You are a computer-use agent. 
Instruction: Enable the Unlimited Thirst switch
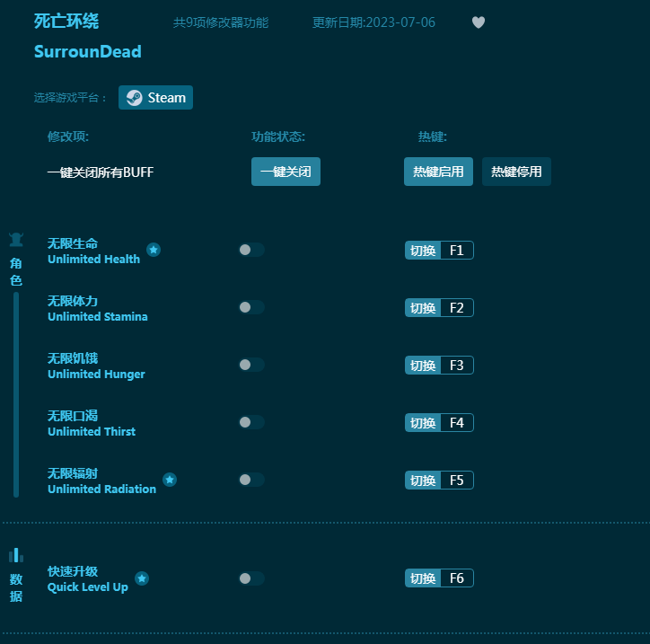tap(251, 422)
